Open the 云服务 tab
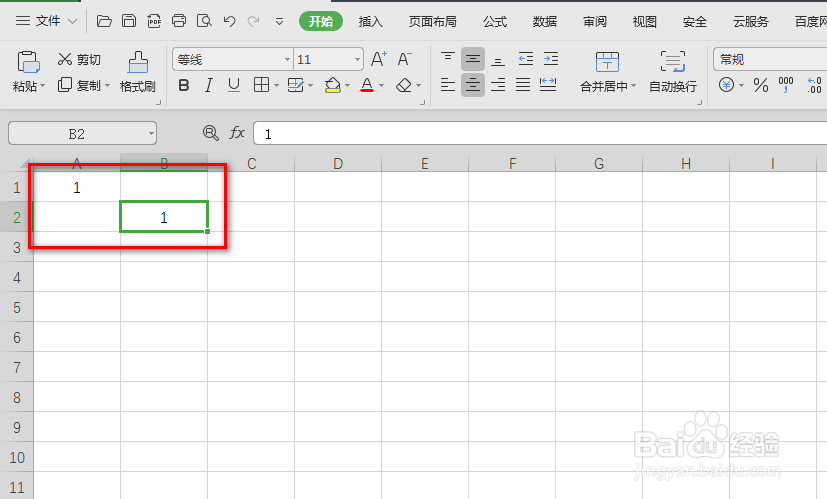This screenshot has width=827, height=499. (x=751, y=22)
